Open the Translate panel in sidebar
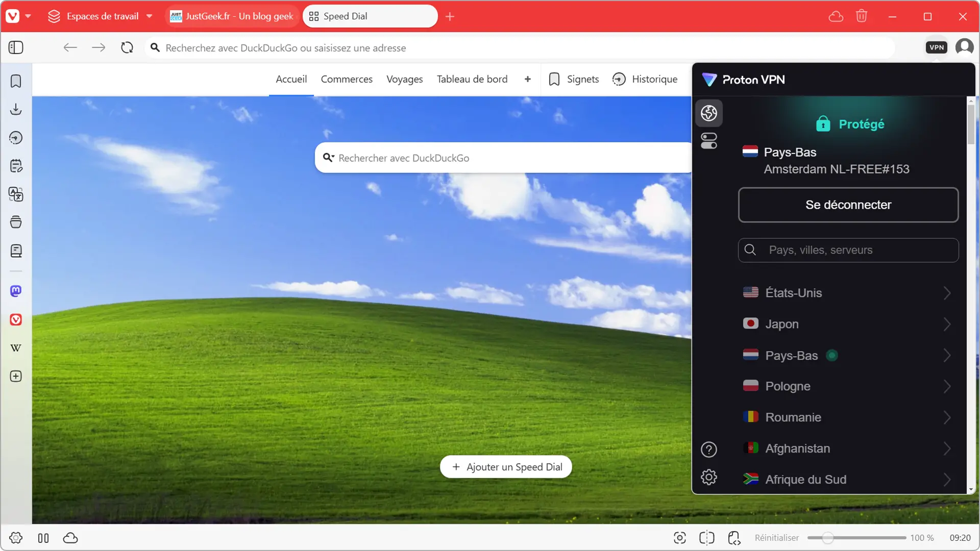This screenshot has width=980, height=551. [x=16, y=194]
